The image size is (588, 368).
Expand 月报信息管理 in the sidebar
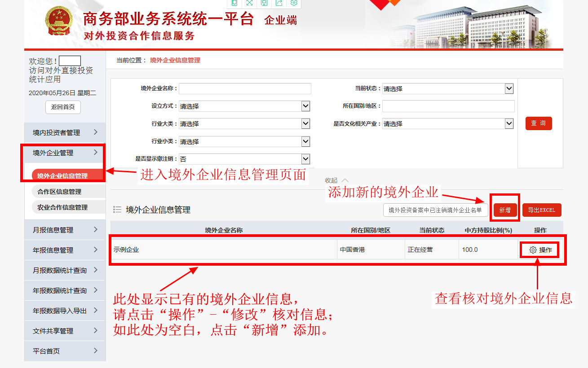pyautogui.click(x=65, y=230)
